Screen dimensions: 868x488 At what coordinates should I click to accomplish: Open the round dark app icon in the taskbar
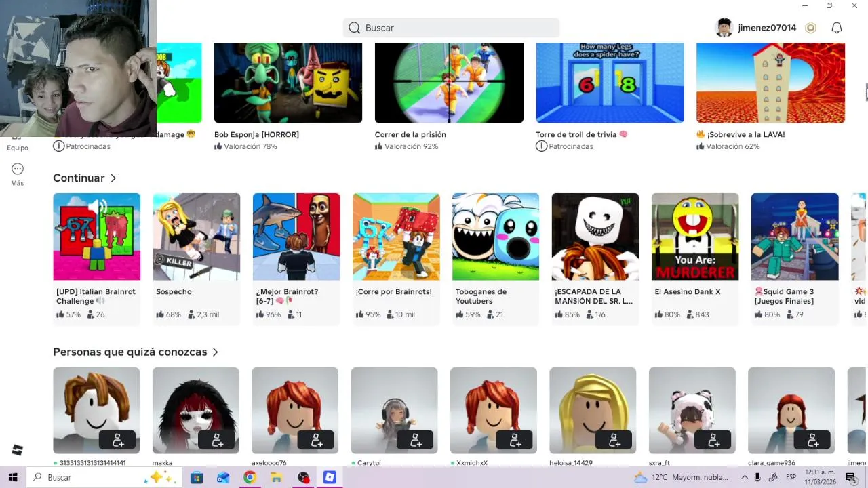[x=303, y=477]
